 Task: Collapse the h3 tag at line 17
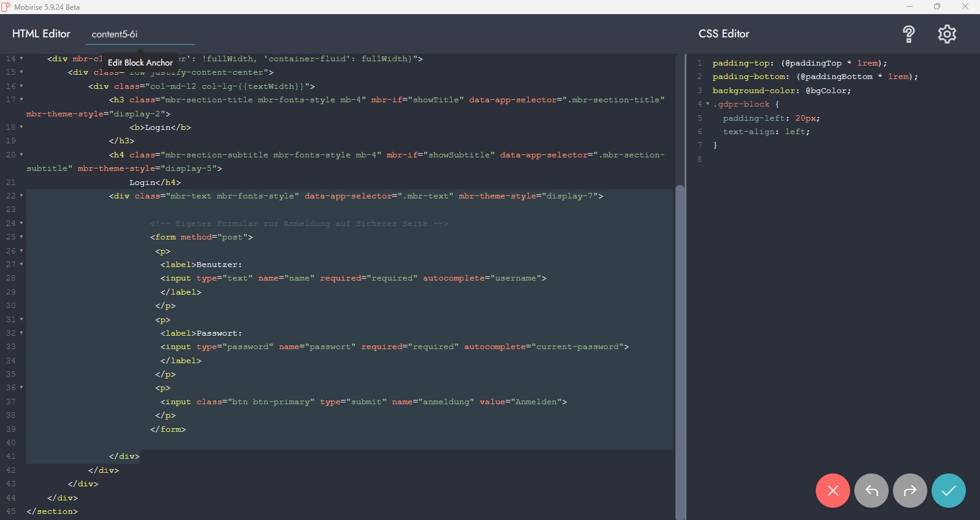21,100
